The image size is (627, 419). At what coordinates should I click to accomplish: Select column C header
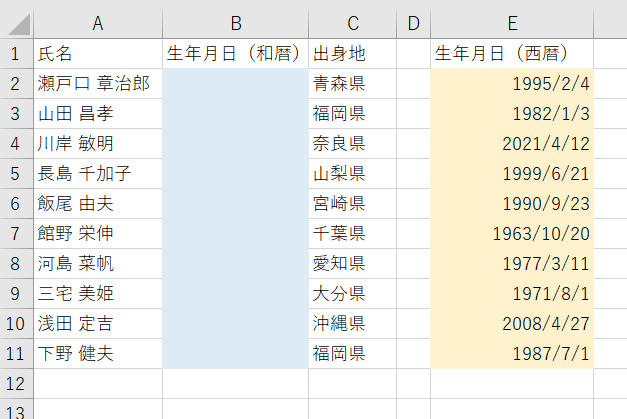[x=353, y=23]
